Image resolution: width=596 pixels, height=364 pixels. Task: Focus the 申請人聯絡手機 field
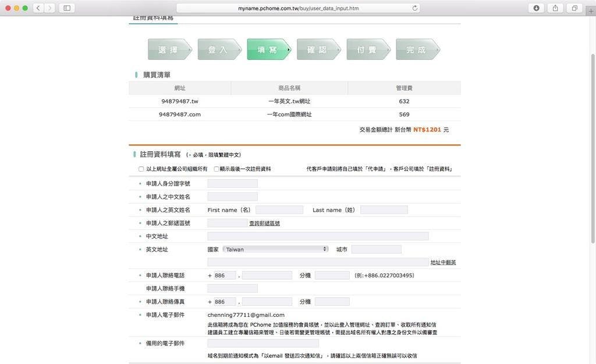(233, 288)
